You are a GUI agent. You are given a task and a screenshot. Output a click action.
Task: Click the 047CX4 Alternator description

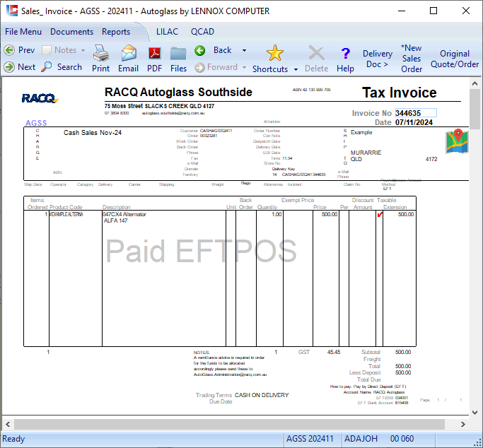tap(124, 214)
